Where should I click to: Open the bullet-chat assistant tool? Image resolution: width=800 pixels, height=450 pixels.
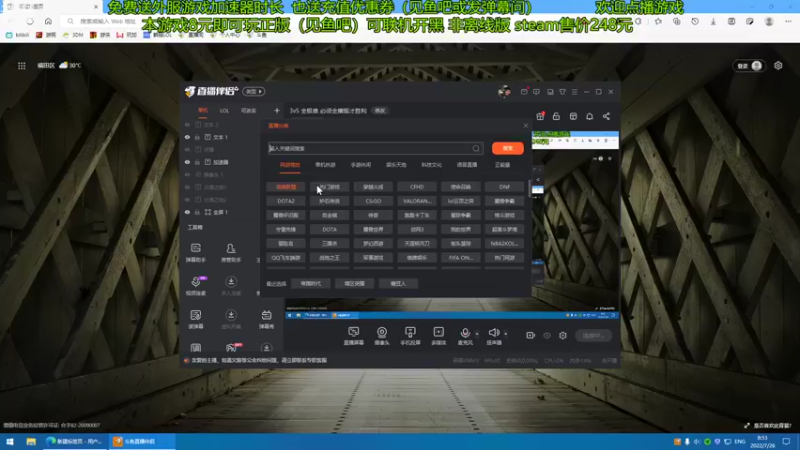point(195,252)
